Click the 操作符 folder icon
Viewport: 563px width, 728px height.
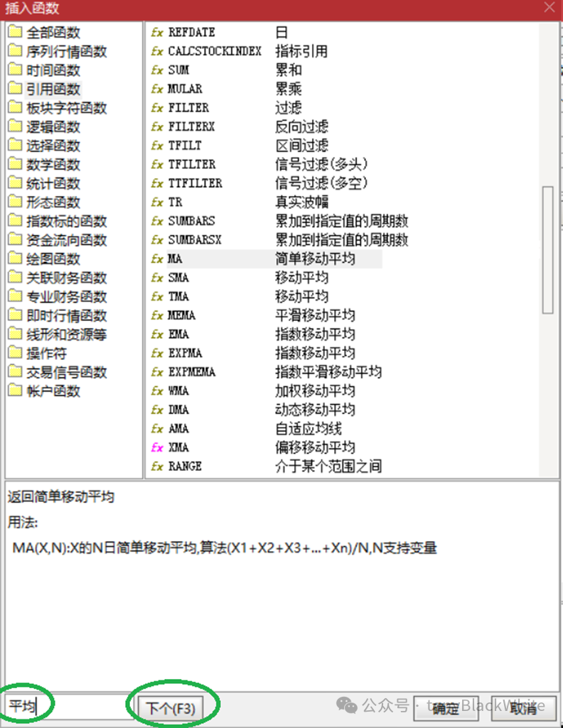click(x=16, y=353)
